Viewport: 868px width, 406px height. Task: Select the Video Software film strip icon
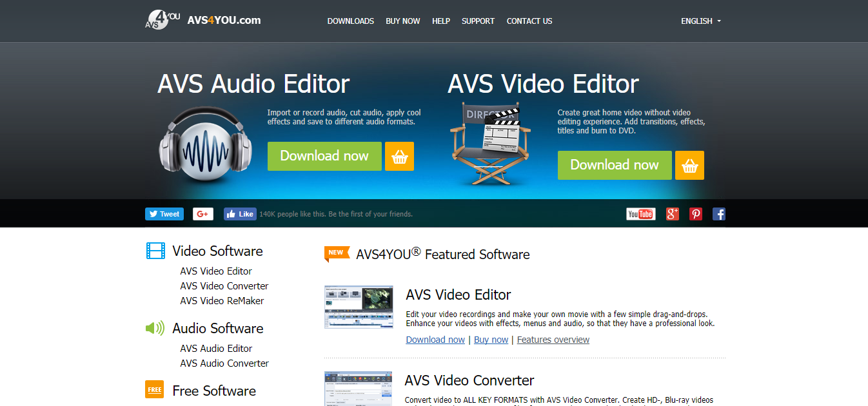click(x=155, y=250)
